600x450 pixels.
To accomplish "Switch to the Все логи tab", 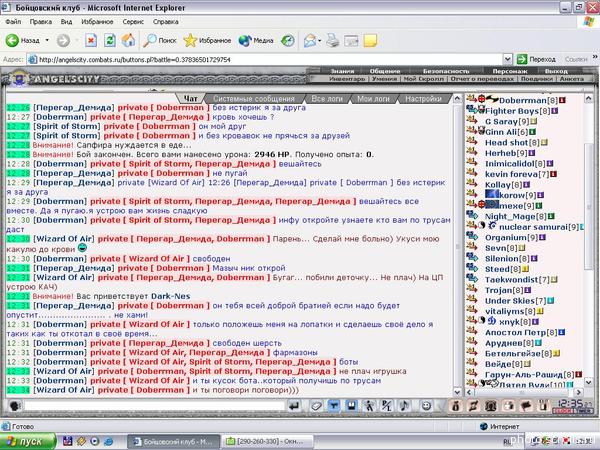I will pyautogui.click(x=327, y=99).
